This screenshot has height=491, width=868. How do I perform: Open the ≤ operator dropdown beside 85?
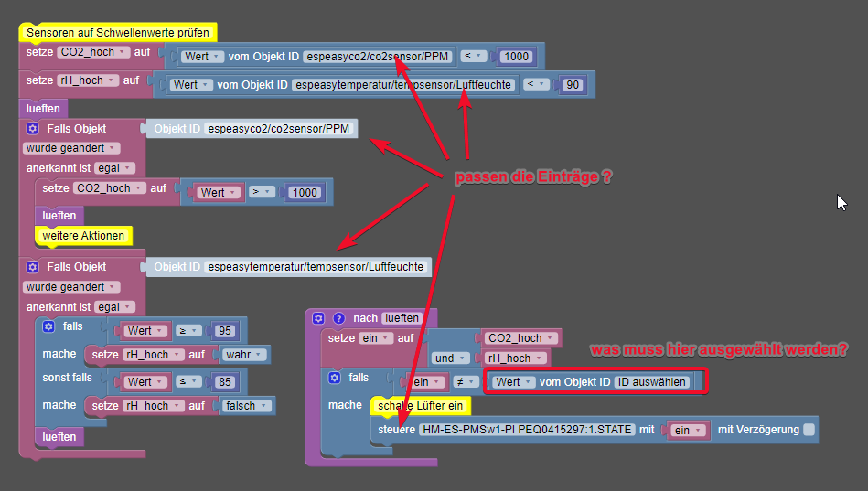coord(188,381)
